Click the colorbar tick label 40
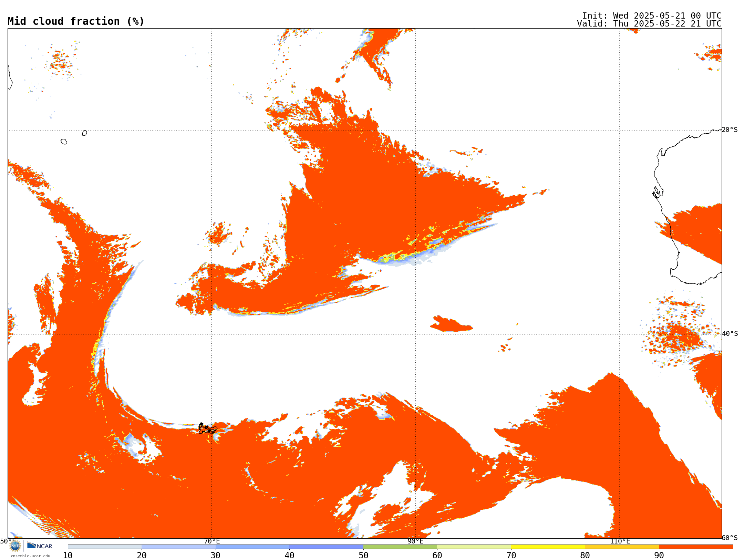 (289, 556)
